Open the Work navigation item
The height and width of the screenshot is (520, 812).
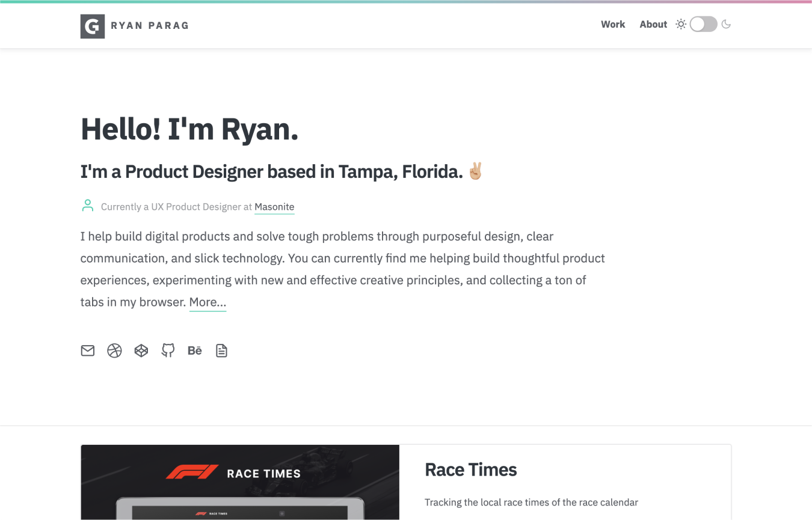point(613,24)
